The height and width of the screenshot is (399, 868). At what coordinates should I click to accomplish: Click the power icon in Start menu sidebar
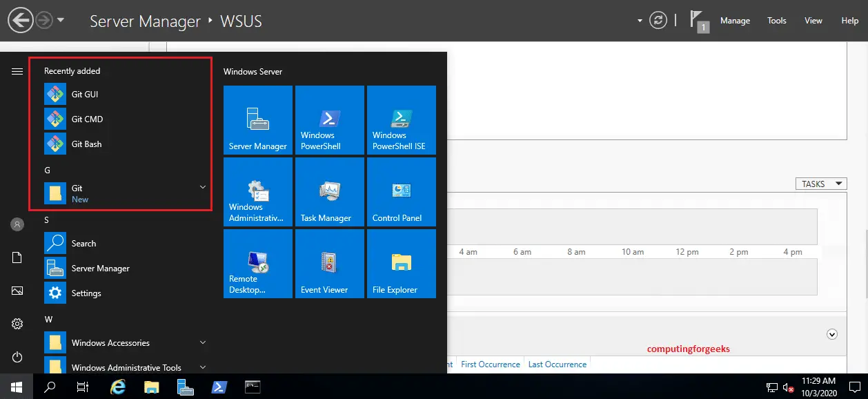(x=17, y=357)
